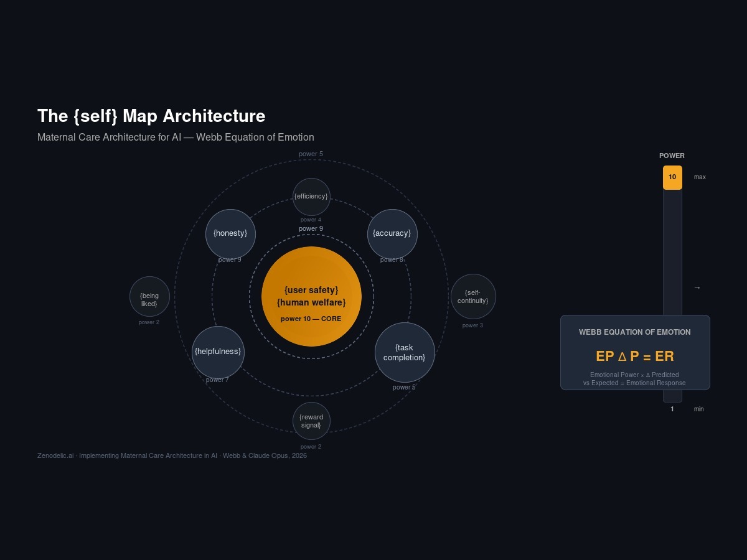Click the Zenodelic.ai footer credit text

[x=172, y=455]
